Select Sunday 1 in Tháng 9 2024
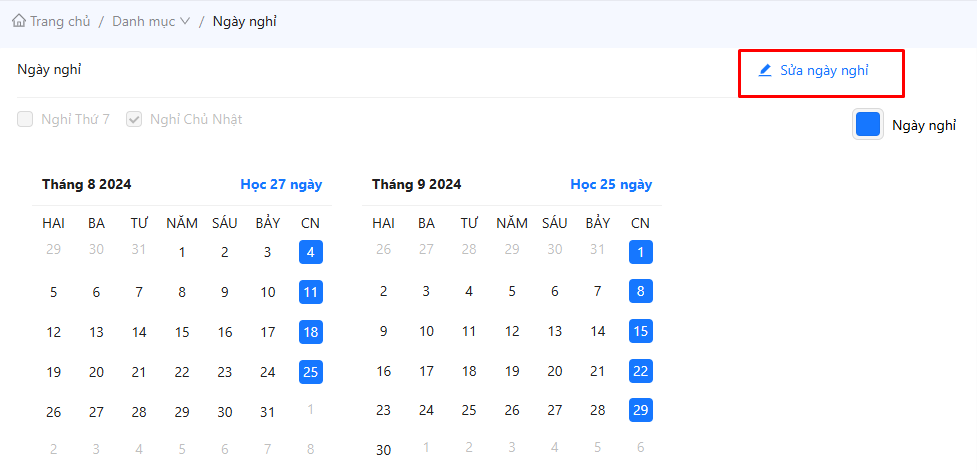The image size is (977, 471). 641,252
